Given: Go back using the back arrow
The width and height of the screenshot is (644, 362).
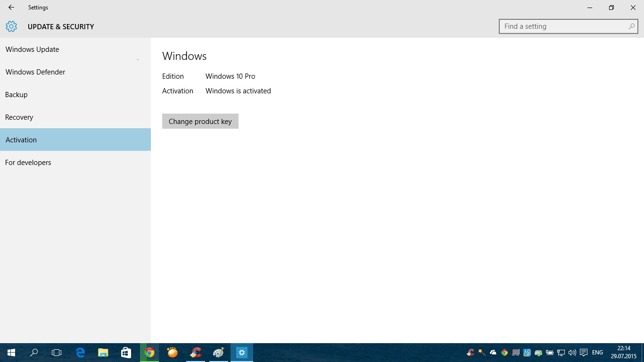Looking at the screenshot, I should pyautogui.click(x=11, y=8).
